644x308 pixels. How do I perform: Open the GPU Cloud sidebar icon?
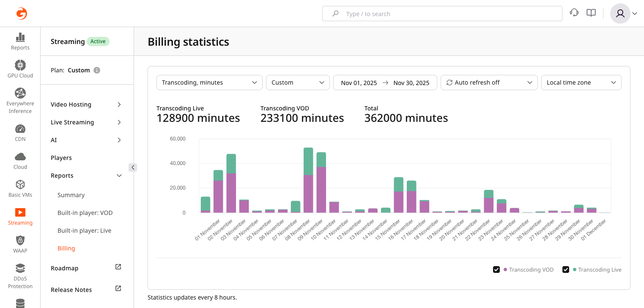click(20, 65)
